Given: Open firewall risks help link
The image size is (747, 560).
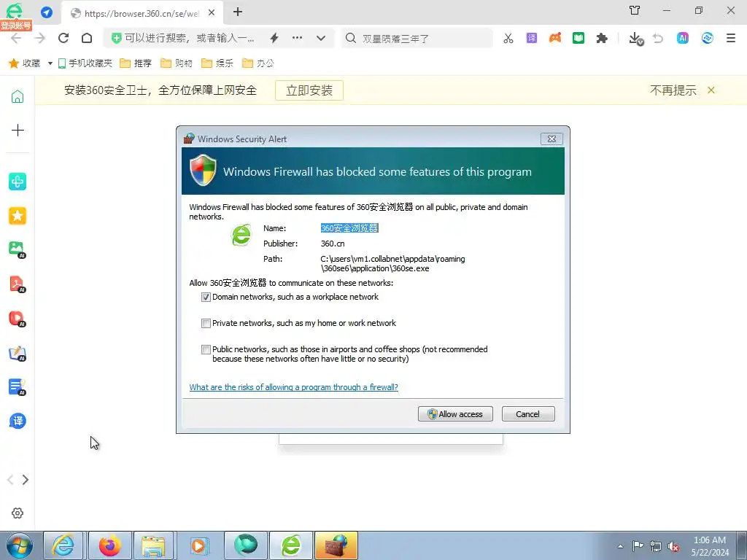Looking at the screenshot, I should (293, 387).
